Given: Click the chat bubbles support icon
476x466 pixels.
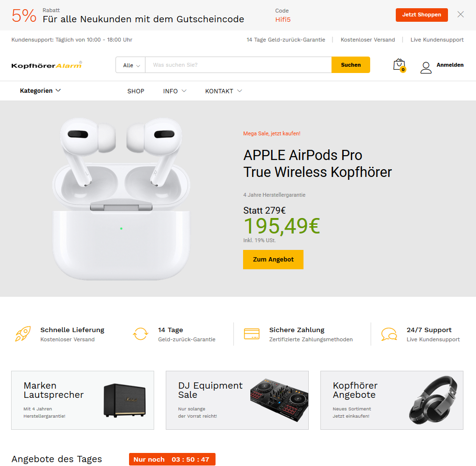Looking at the screenshot, I should [x=389, y=334].
